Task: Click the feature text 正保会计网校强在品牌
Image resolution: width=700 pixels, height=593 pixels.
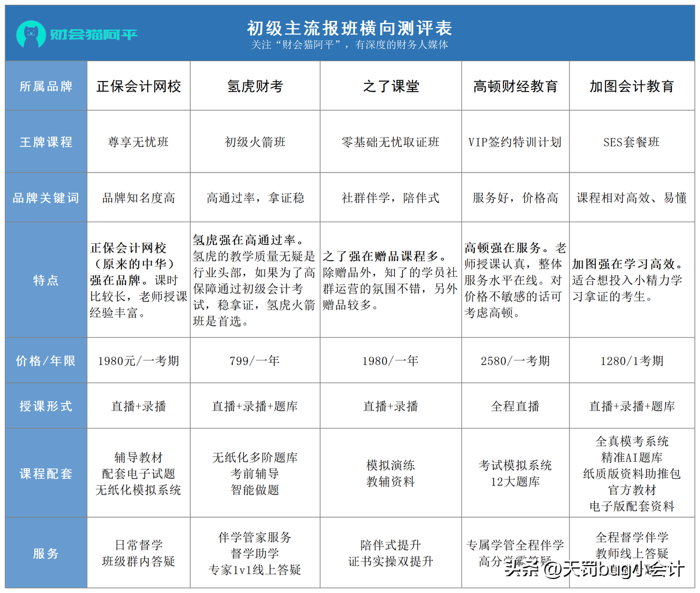Action: (133, 264)
